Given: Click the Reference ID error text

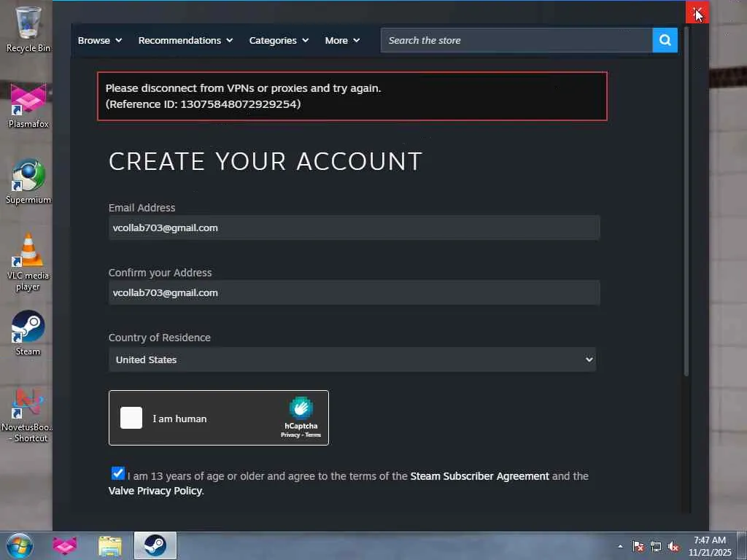Looking at the screenshot, I should pos(203,104).
